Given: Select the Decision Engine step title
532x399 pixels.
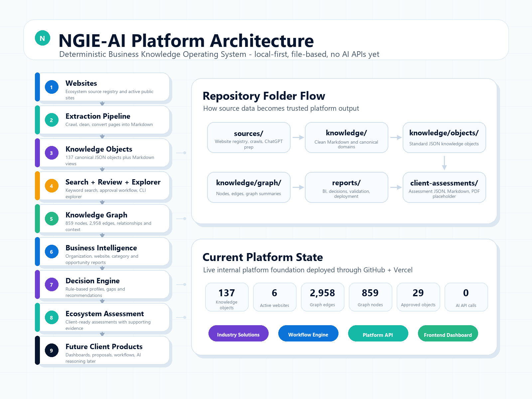Looking at the screenshot, I should pyautogui.click(x=92, y=281).
